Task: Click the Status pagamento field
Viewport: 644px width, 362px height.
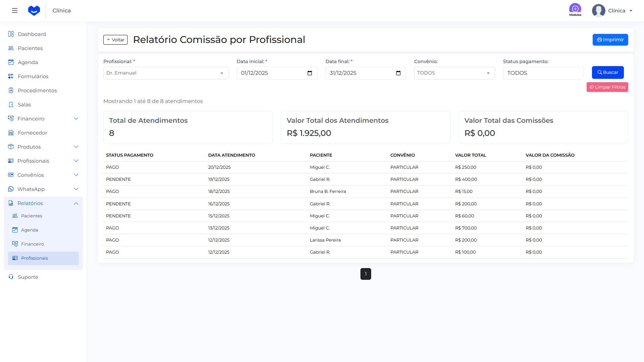Action: pos(543,73)
